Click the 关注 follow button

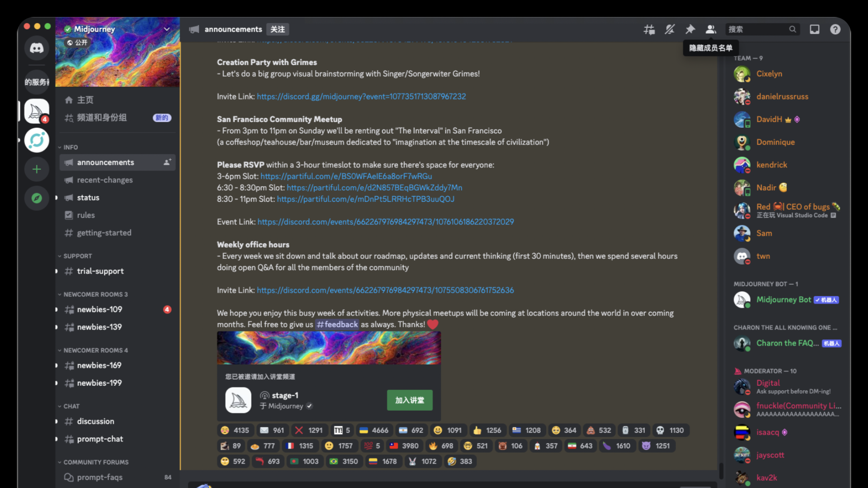[277, 29]
